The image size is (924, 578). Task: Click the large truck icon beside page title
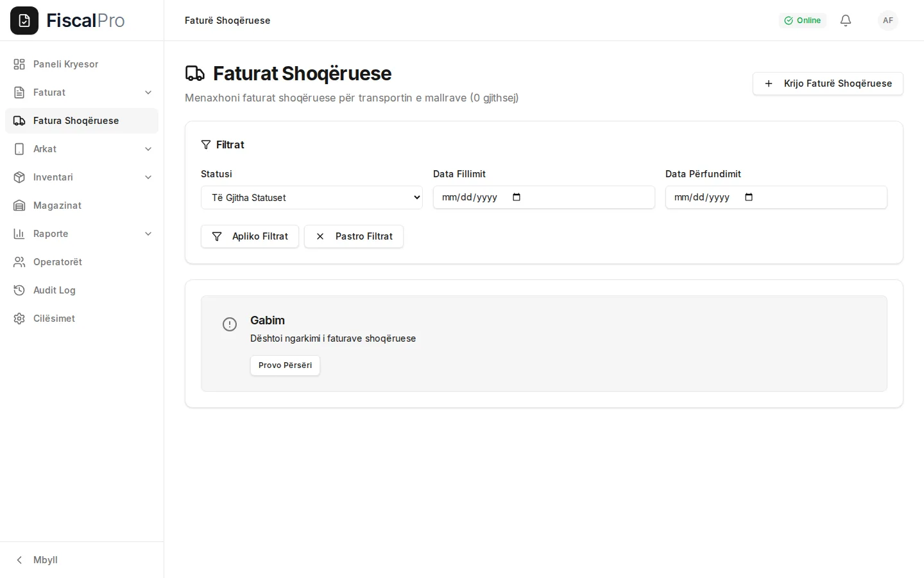click(x=195, y=73)
